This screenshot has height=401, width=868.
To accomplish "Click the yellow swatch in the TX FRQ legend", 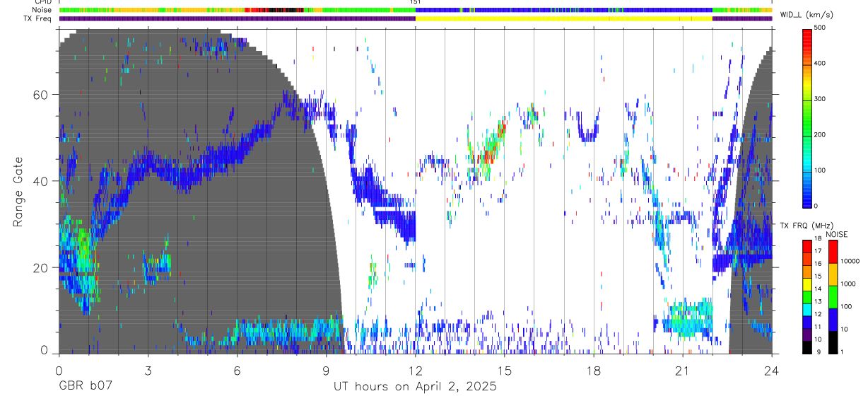I will 807,284.
